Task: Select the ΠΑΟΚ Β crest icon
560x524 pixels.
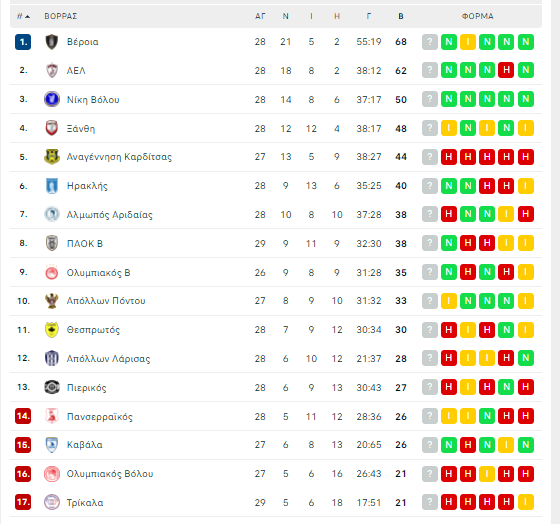Action: [x=52, y=243]
